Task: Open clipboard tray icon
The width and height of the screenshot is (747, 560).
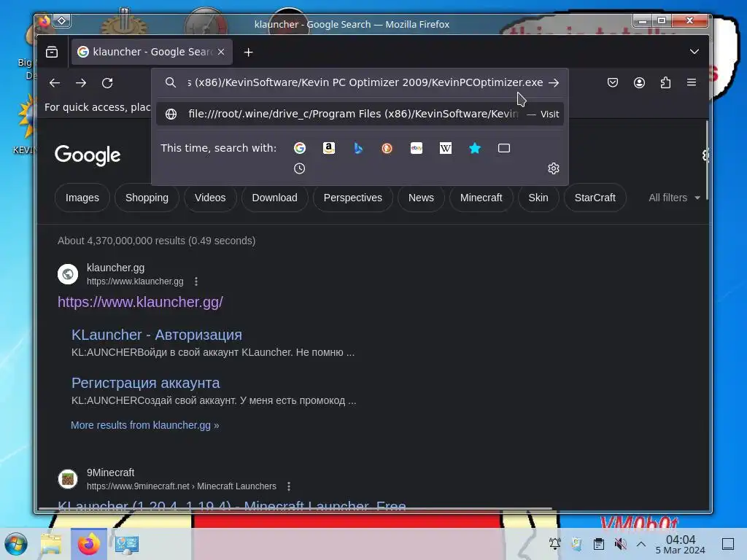Action: pyautogui.click(x=599, y=544)
